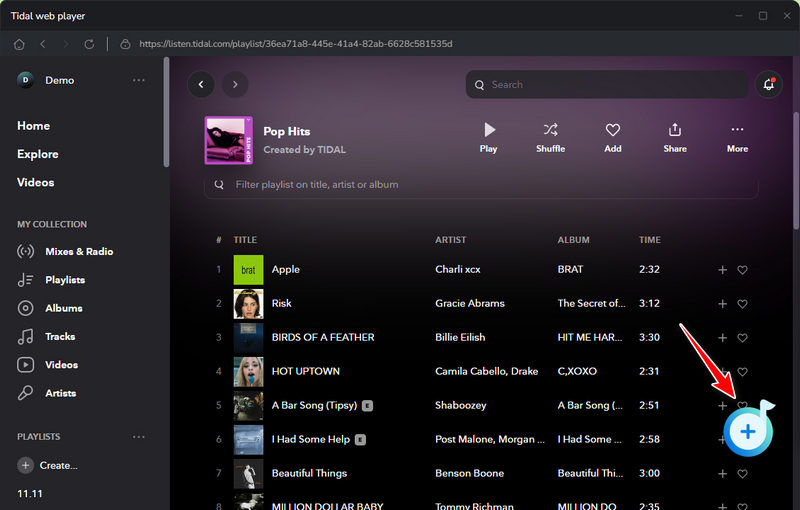Open the More options menu

[737, 138]
